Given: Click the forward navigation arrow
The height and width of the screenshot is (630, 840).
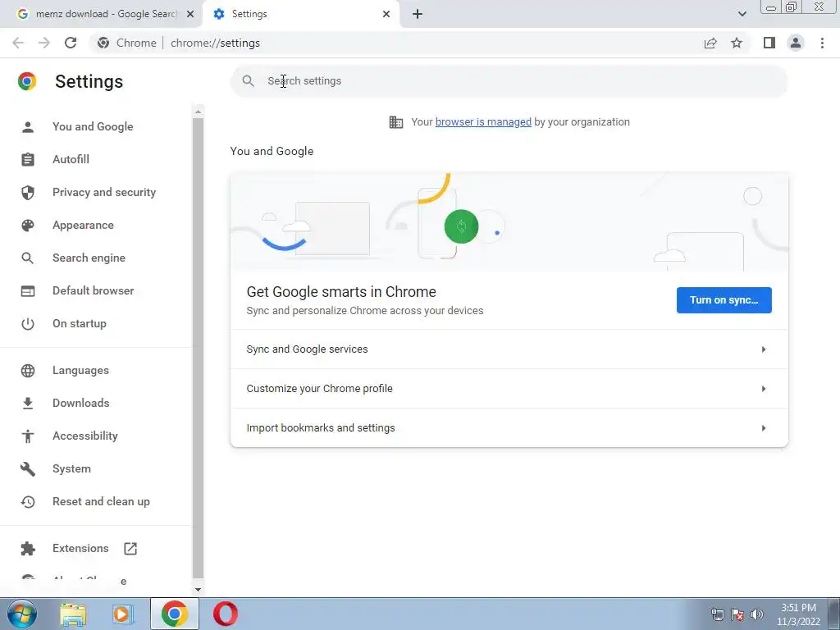Looking at the screenshot, I should (x=44, y=43).
